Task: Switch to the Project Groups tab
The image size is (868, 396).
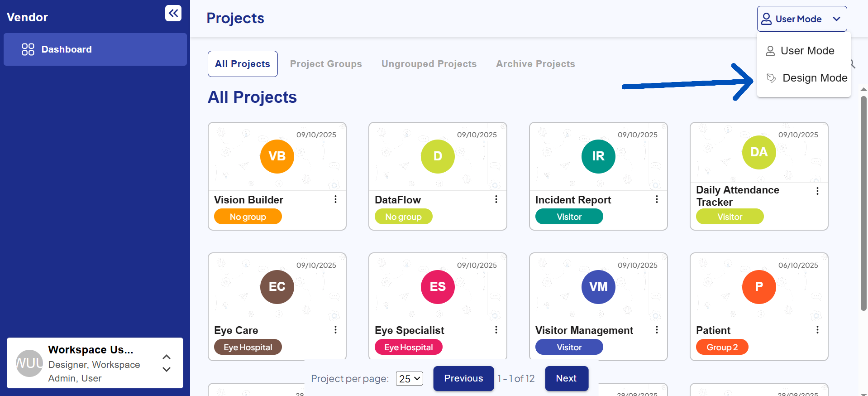Action: click(326, 64)
